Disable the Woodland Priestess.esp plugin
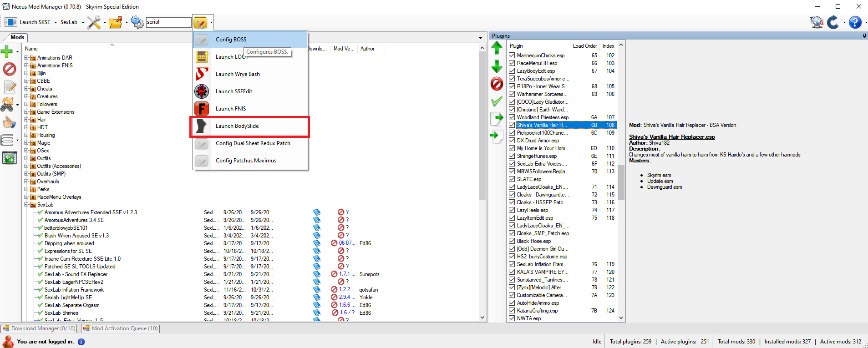868x348 pixels. 512,117
